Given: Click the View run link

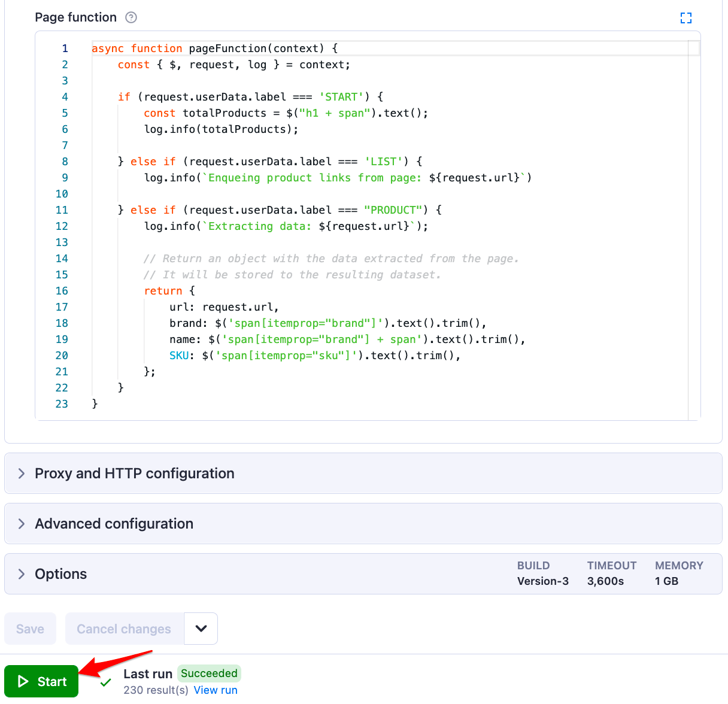Looking at the screenshot, I should 216,690.
